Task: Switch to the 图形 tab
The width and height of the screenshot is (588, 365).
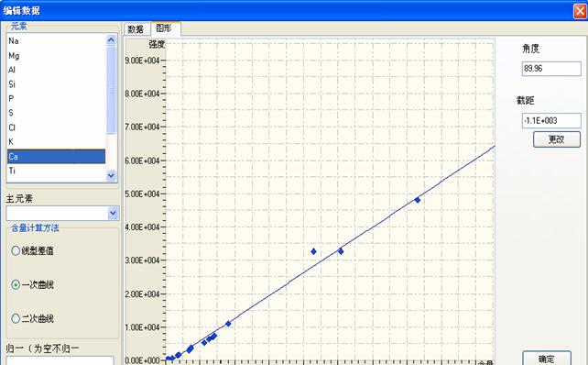Action: (165, 28)
